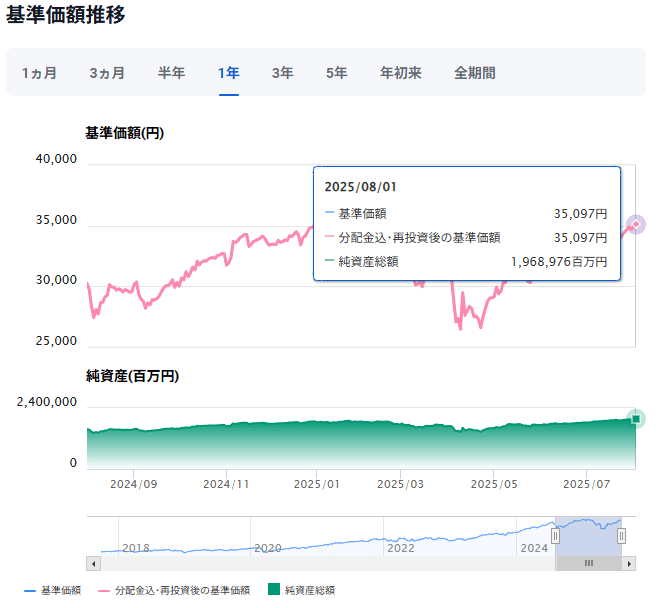Image resolution: width=663 pixels, height=608 pixels.
Task: Click the 1,968,976百万円 value in tooltip
Action: point(559,262)
